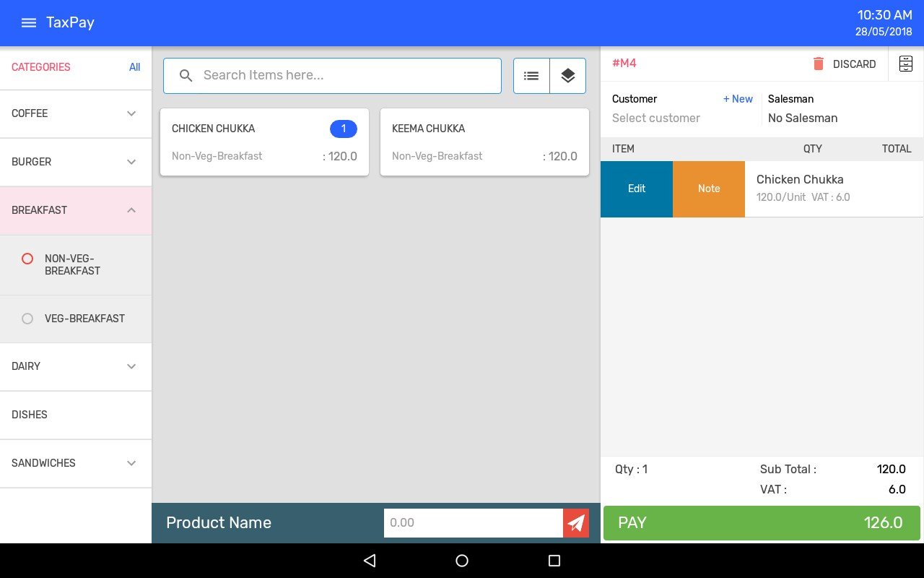Click Chicken Chukka order line name
The height and width of the screenshot is (578, 924).
[x=800, y=179]
